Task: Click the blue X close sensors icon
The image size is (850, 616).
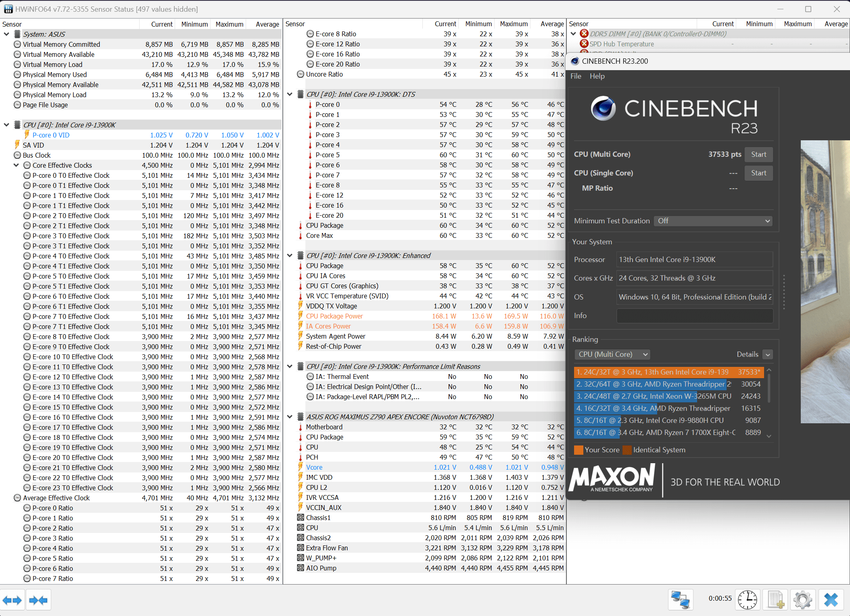Action: (x=831, y=600)
